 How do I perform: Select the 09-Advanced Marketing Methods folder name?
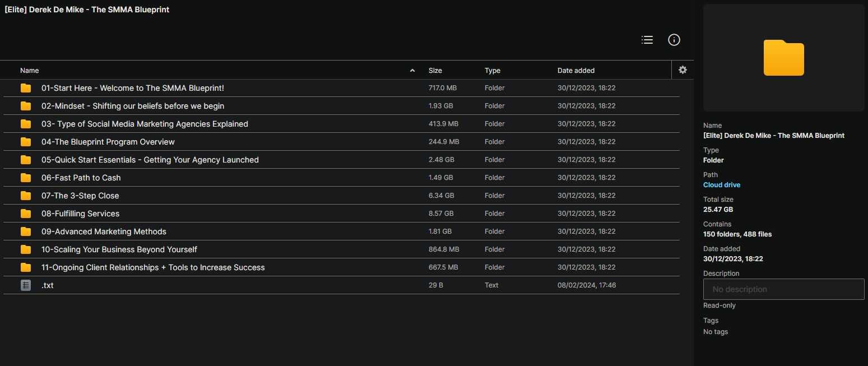pos(104,231)
